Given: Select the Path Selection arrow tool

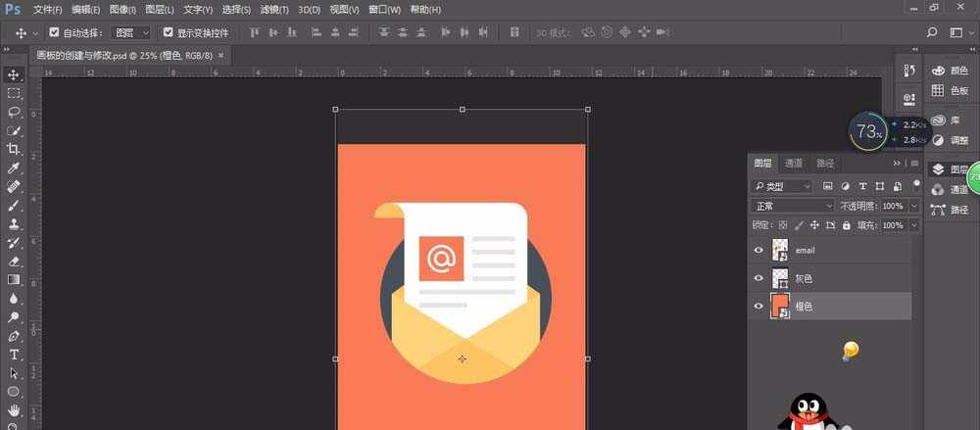Looking at the screenshot, I should (13, 373).
